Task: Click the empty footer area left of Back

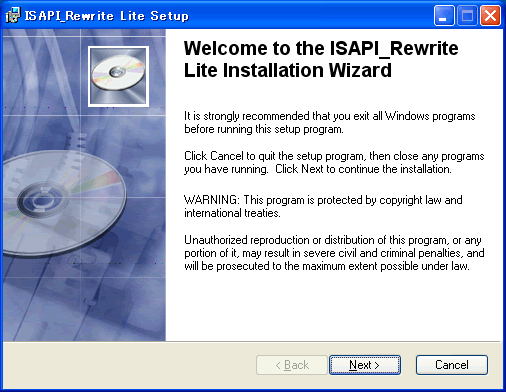Action: click(x=128, y=365)
